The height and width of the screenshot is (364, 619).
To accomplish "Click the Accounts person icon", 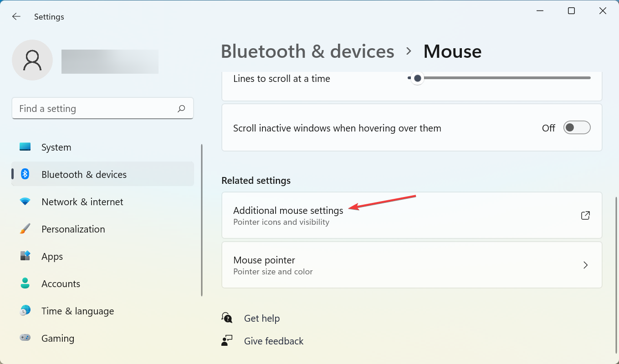I will click(25, 283).
